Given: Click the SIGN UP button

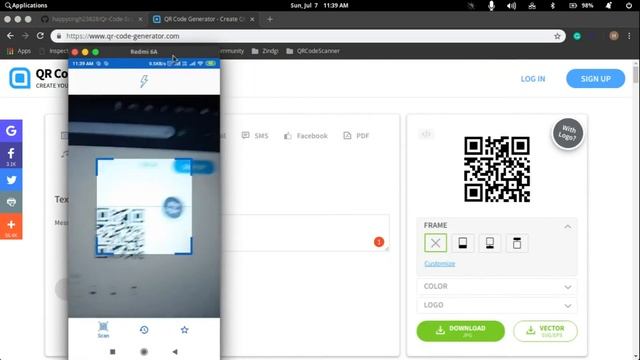Looking at the screenshot, I should (x=596, y=79).
